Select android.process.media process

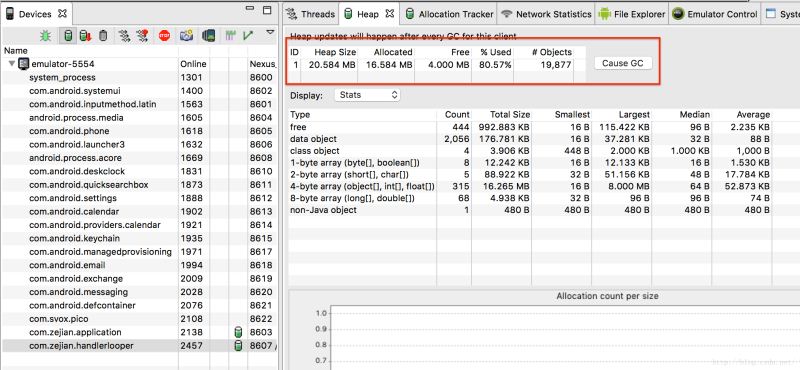[139, 118]
